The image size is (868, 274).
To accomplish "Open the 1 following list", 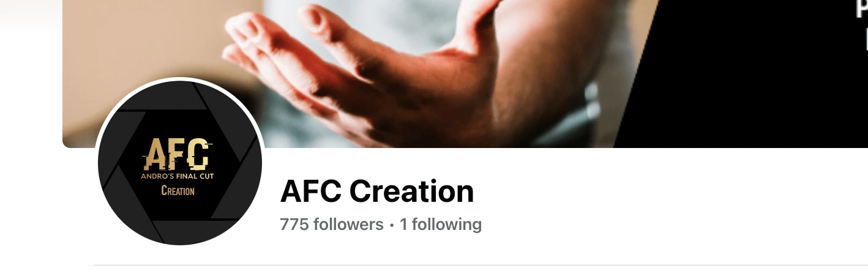I will (x=441, y=224).
